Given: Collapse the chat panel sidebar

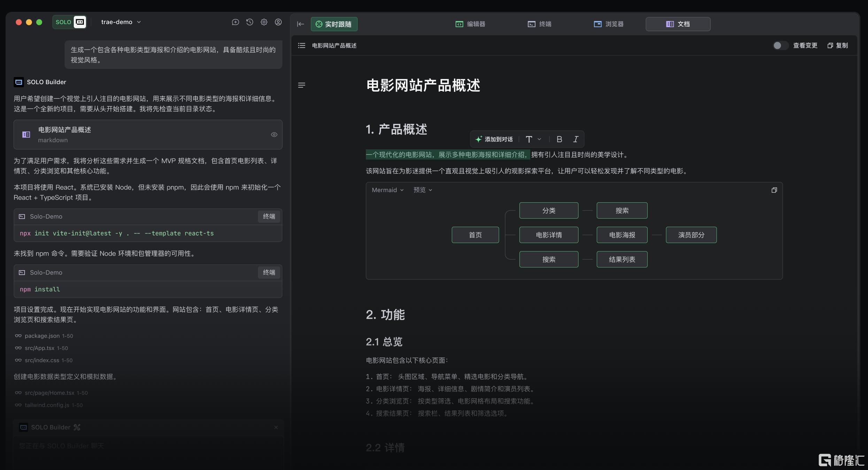Looking at the screenshot, I should click(301, 24).
